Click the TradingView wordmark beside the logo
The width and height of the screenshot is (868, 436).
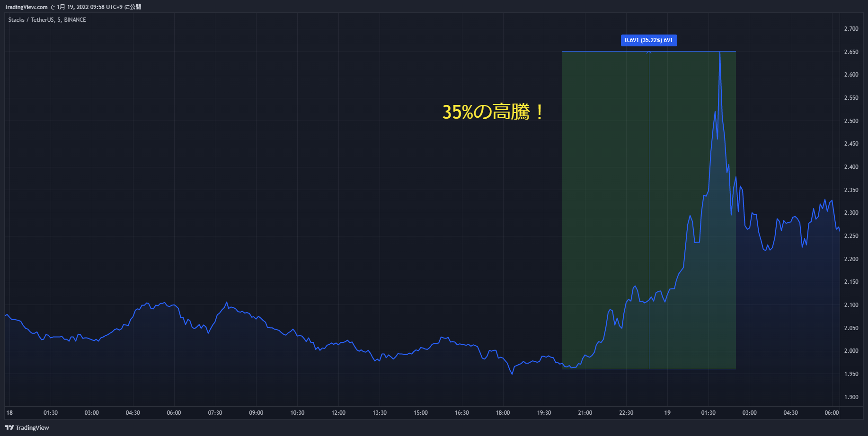point(32,427)
